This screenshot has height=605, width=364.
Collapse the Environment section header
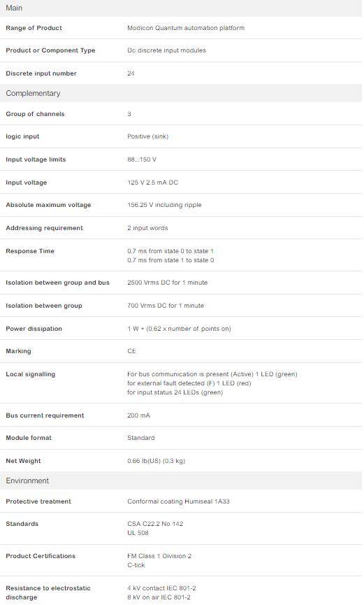pyautogui.click(x=181, y=481)
